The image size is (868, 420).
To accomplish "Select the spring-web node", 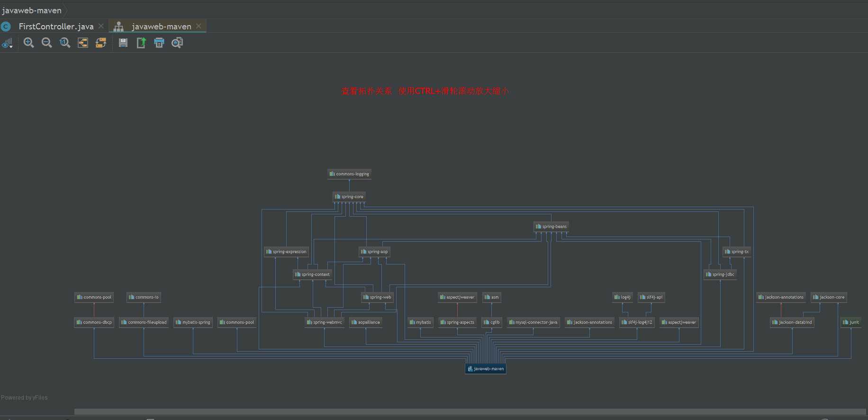I will (377, 297).
